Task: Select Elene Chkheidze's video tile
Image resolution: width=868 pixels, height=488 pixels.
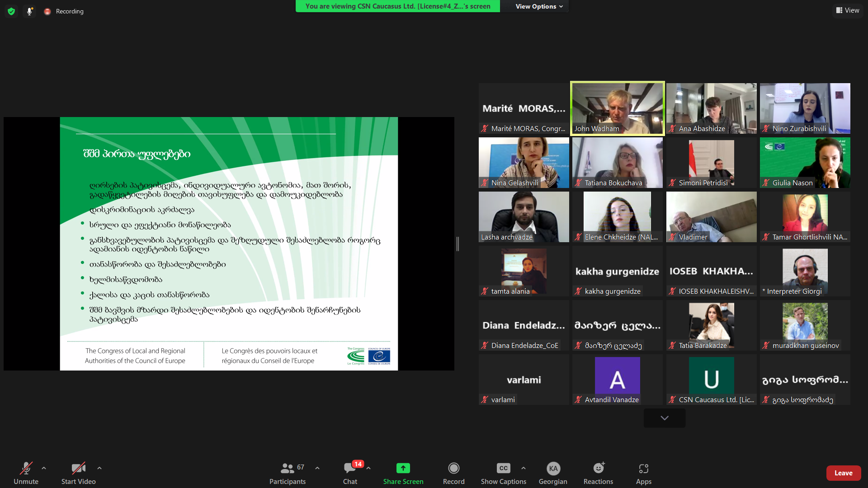Action: 618,217
